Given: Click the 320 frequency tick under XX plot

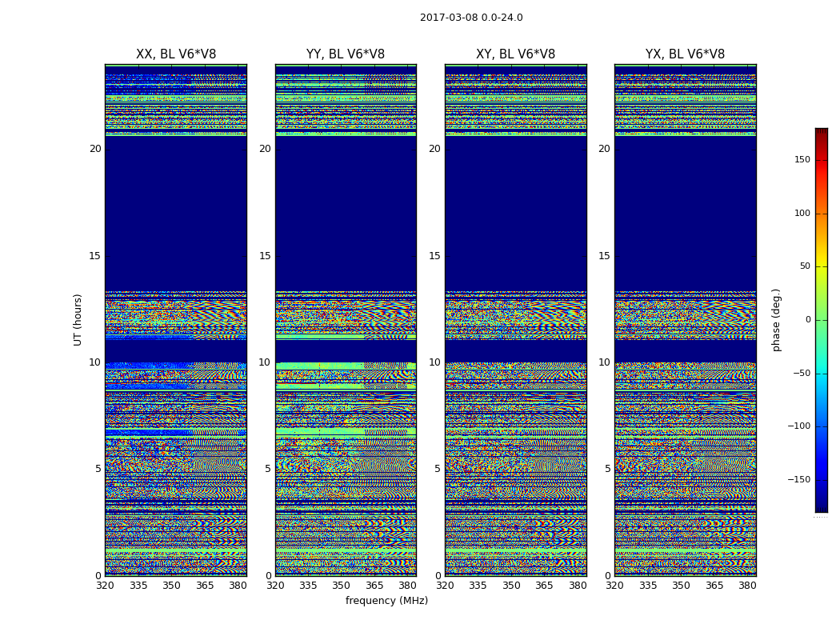Looking at the screenshot, I should (x=105, y=586).
